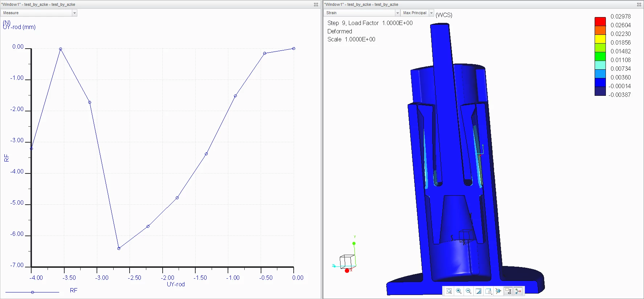Screen dimensions: 644x299
Task: Click the Spin Center toolbar icon
Action: 498,291
